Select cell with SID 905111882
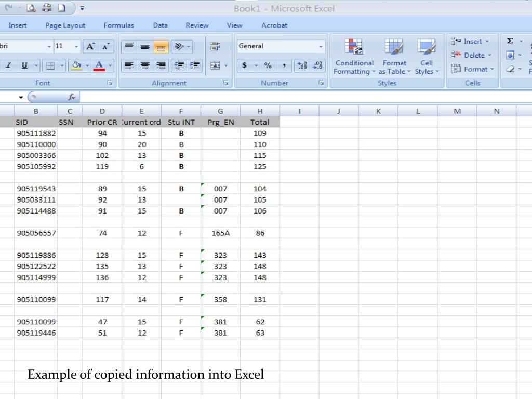The image size is (532, 399). coord(36,134)
